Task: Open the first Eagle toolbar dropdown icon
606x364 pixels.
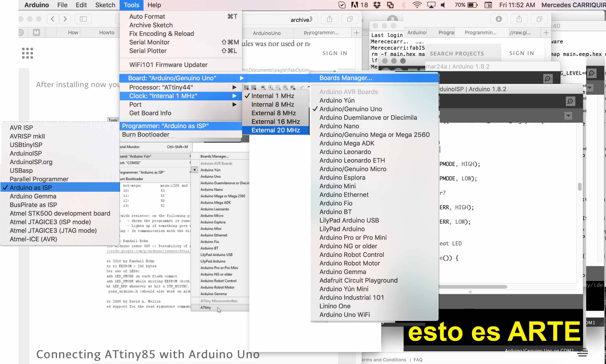Action: [246, 87]
